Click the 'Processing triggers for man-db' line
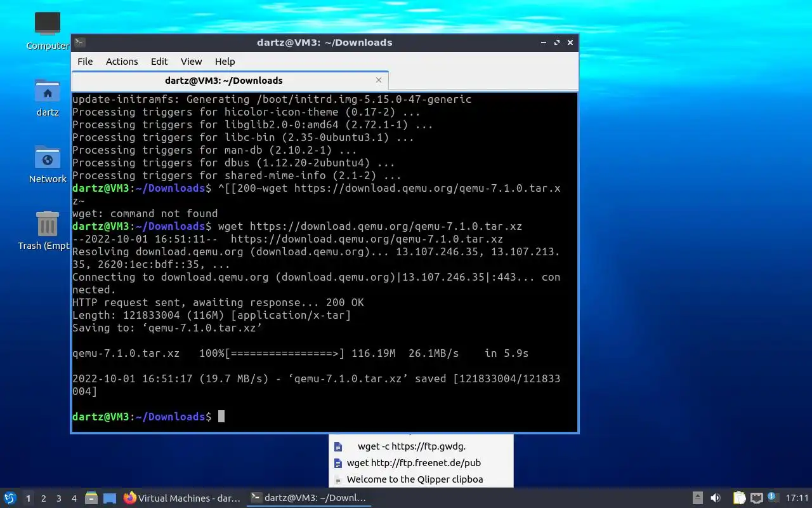 tap(214, 150)
